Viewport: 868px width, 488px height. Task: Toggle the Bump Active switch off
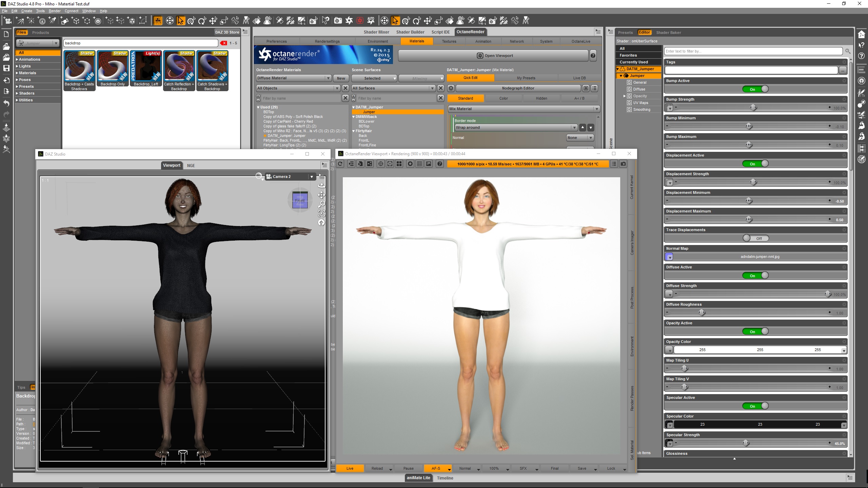point(755,89)
